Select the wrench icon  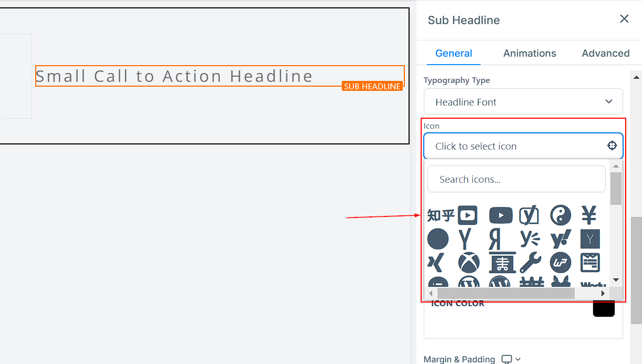pos(531,262)
